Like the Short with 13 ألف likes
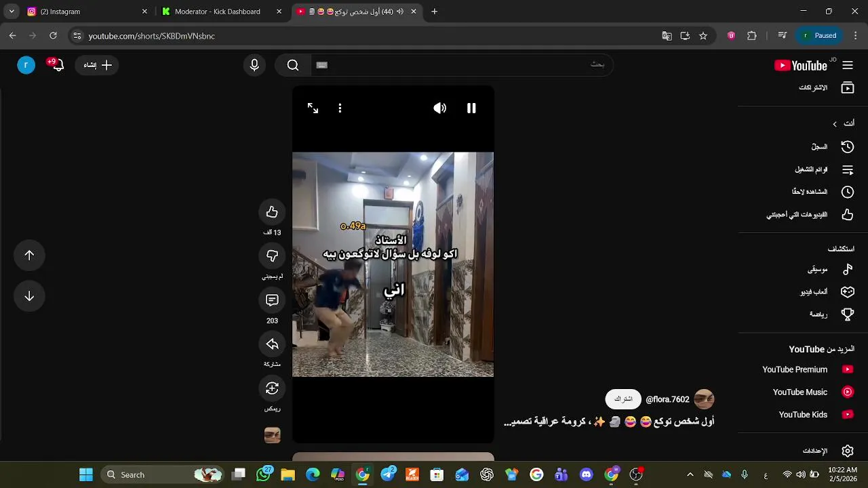 click(272, 212)
